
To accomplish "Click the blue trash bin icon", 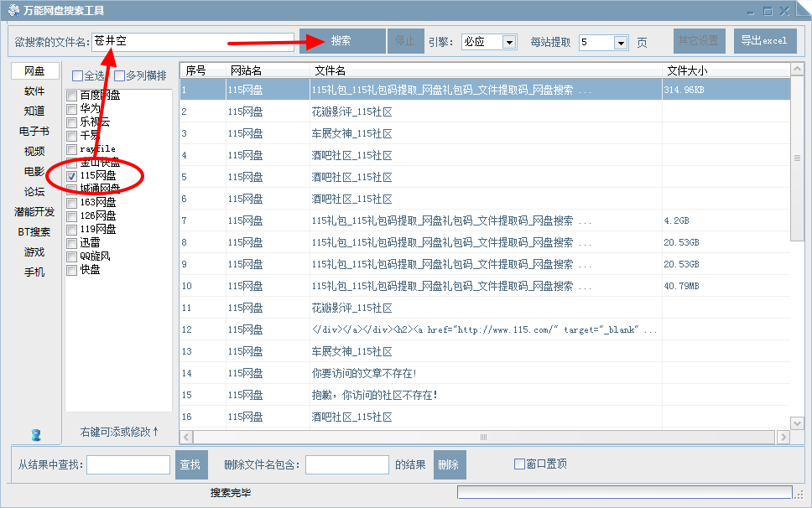I will click(x=36, y=434).
